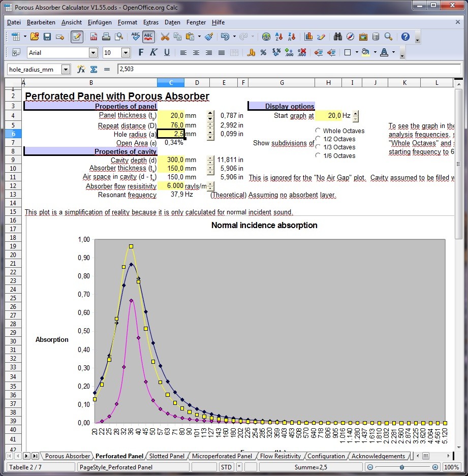The width and height of the screenshot is (468, 476).
Task: Open the Arial font name dropdown
Action: [x=93, y=52]
